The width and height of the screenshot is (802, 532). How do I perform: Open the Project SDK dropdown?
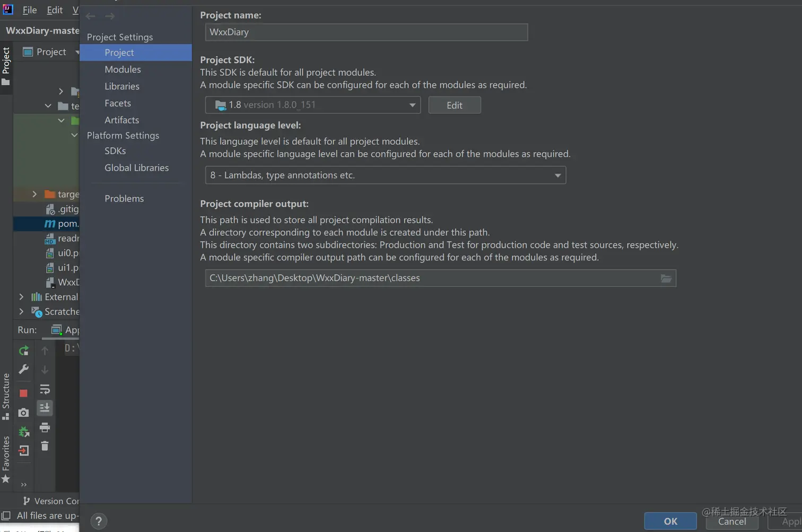click(x=313, y=105)
